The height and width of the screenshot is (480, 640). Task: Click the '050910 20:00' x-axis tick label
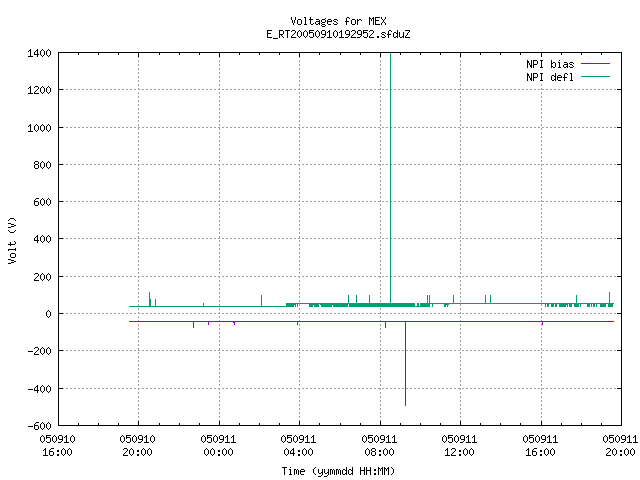point(138,445)
